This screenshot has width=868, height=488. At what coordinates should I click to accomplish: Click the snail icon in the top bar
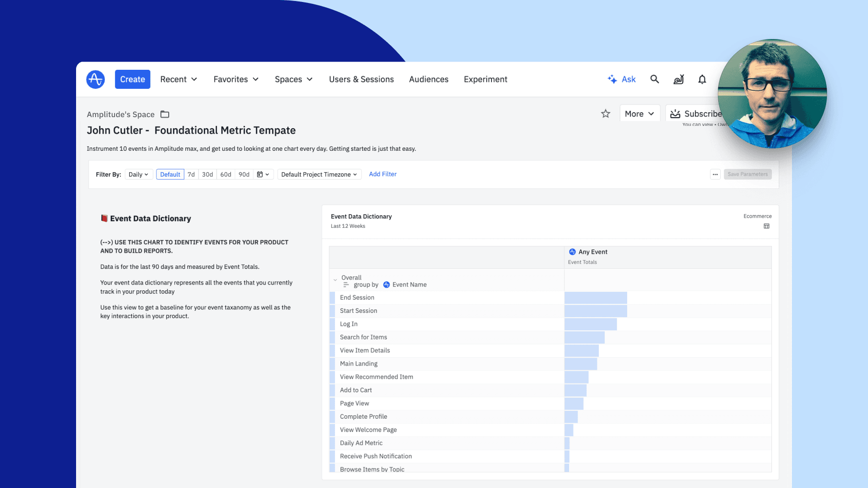(x=678, y=79)
